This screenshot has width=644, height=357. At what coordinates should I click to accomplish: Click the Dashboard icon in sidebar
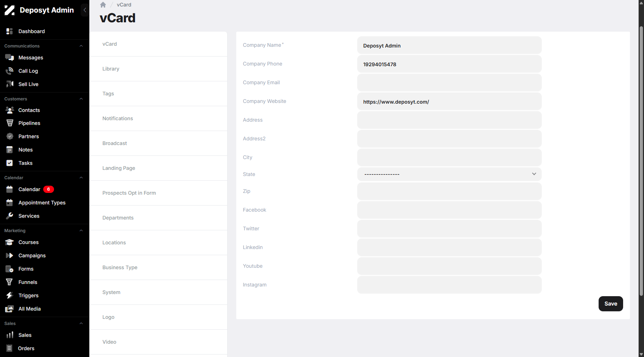point(10,31)
